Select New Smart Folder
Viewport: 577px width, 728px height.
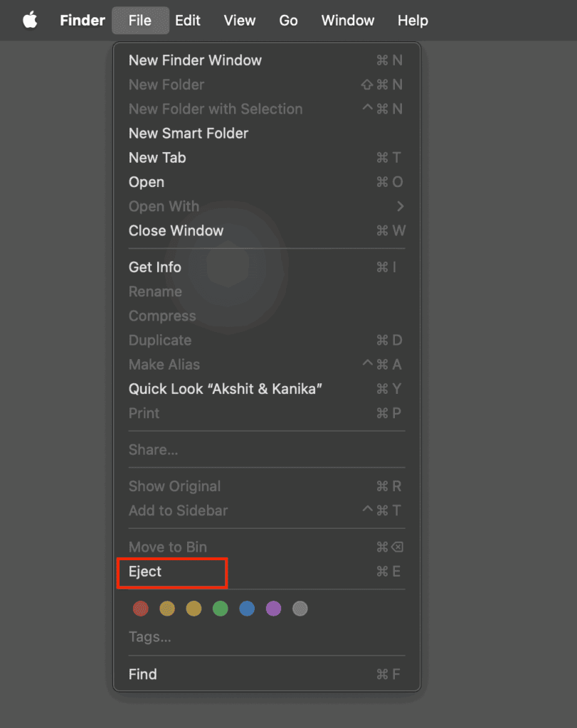188,133
